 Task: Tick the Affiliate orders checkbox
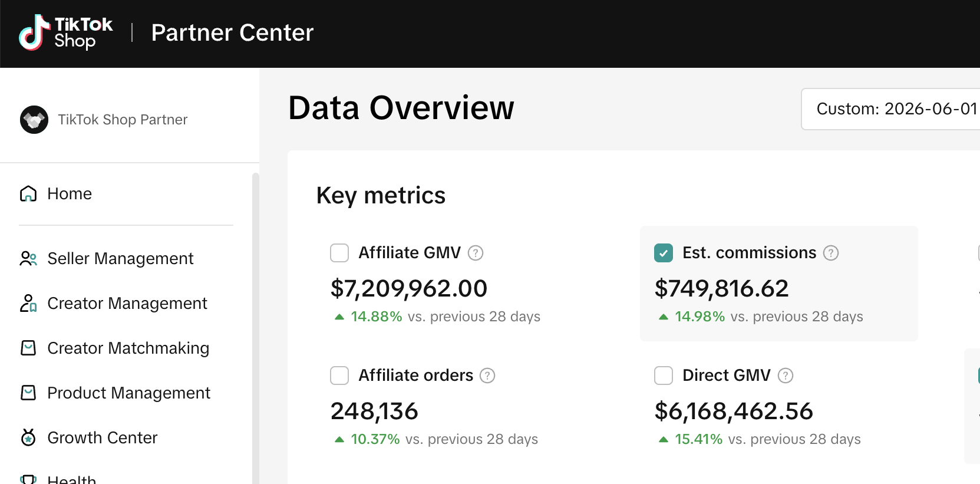coord(339,376)
